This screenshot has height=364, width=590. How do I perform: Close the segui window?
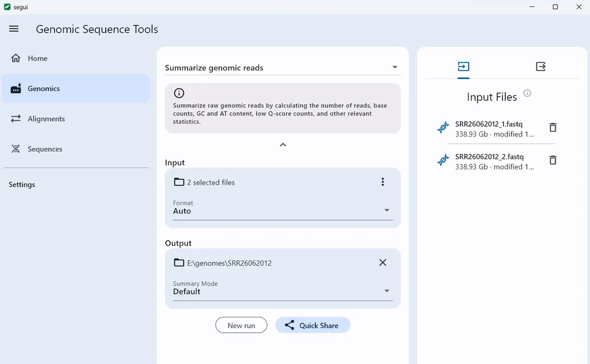point(579,7)
